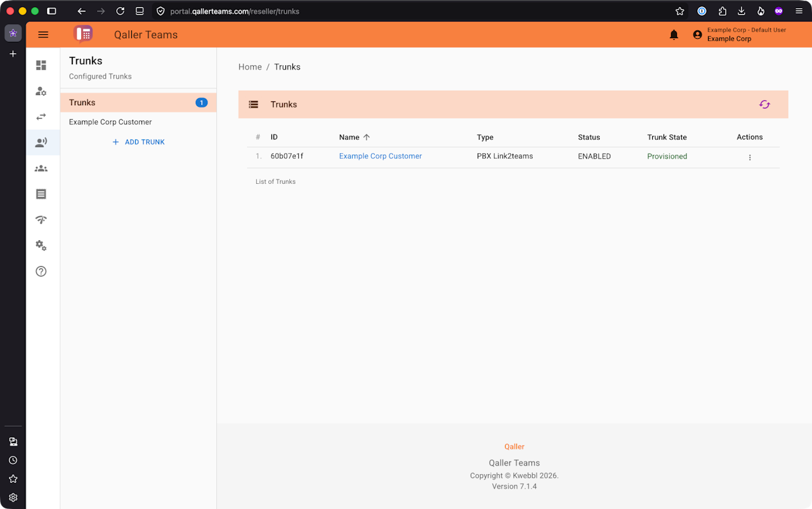This screenshot has width=812, height=509.
Task: Open the gears settings sidebar icon
Action: 41,245
